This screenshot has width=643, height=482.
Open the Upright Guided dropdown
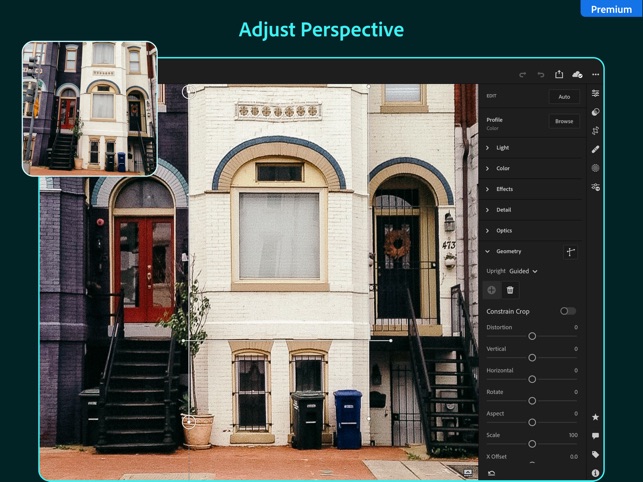tap(523, 271)
